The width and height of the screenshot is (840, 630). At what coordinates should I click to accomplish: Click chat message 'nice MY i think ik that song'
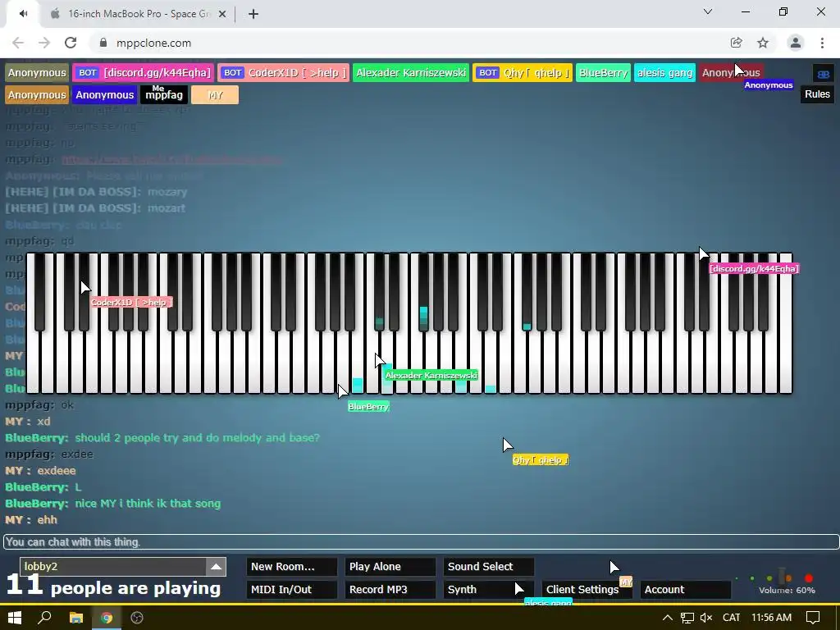coord(148,504)
